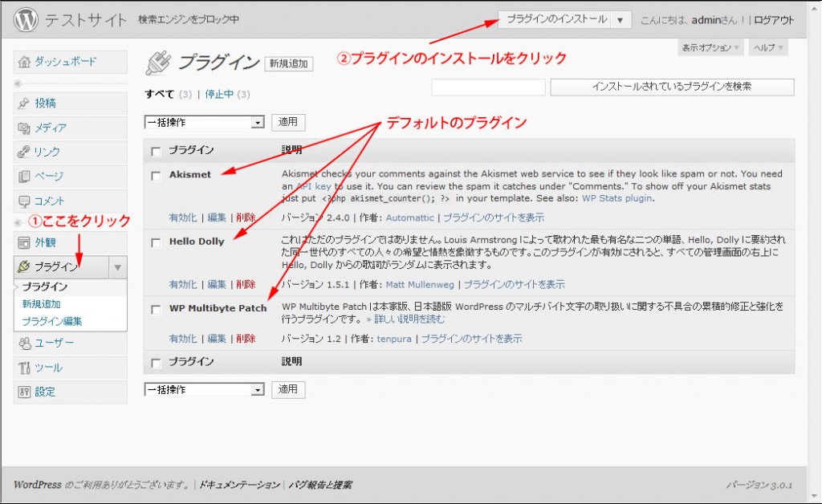Viewport: 822px width, 504px height.
Task: Open the Automattic author link
Action: (x=410, y=218)
